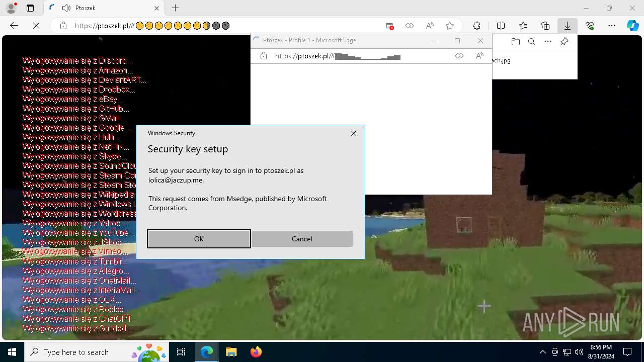Click OK in Security key setup dialog
The image size is (644, 362).
[199, 239]
